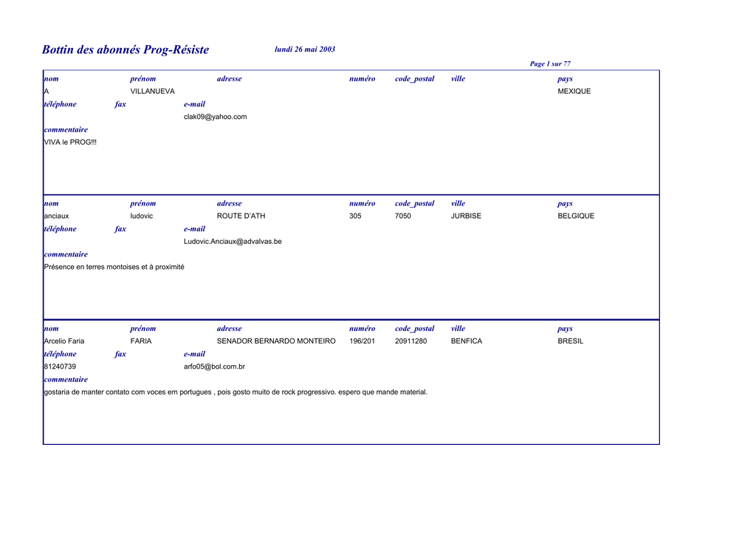Click the fax label in the BRESIL record

pyautogui.click(x=120, y=354)
